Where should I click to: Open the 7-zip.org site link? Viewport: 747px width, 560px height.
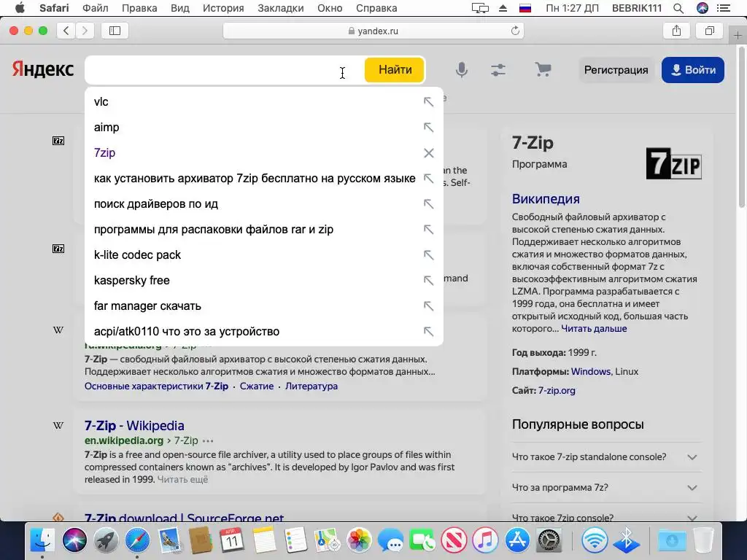557,391
